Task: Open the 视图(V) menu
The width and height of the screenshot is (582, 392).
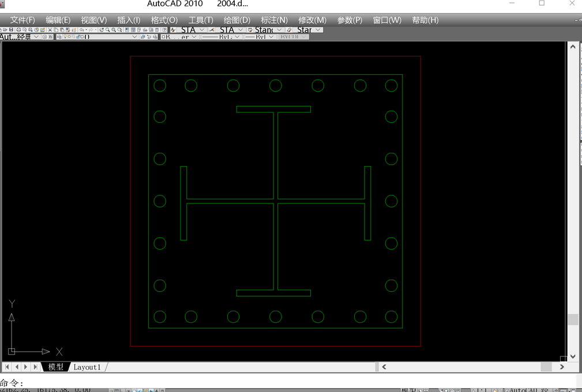Action: coord(94,20)
